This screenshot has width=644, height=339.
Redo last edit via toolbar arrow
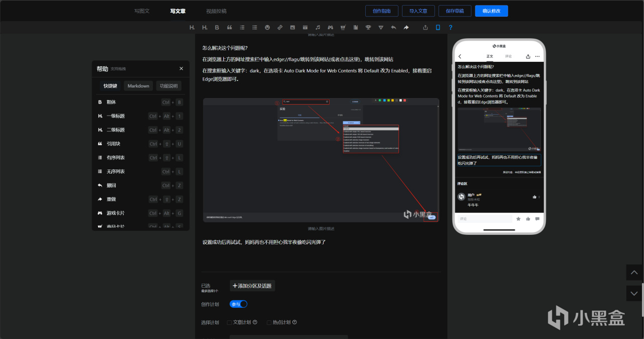(406, 27)
